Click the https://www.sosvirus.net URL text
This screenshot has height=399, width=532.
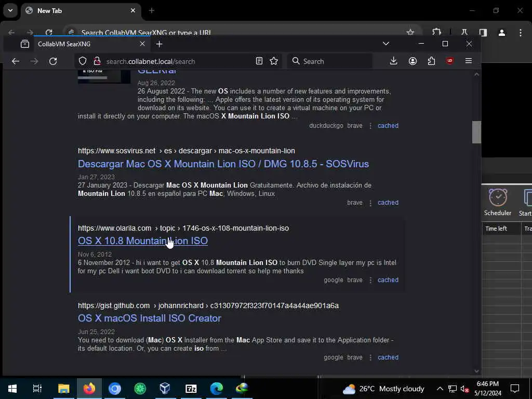pos(116,151)
